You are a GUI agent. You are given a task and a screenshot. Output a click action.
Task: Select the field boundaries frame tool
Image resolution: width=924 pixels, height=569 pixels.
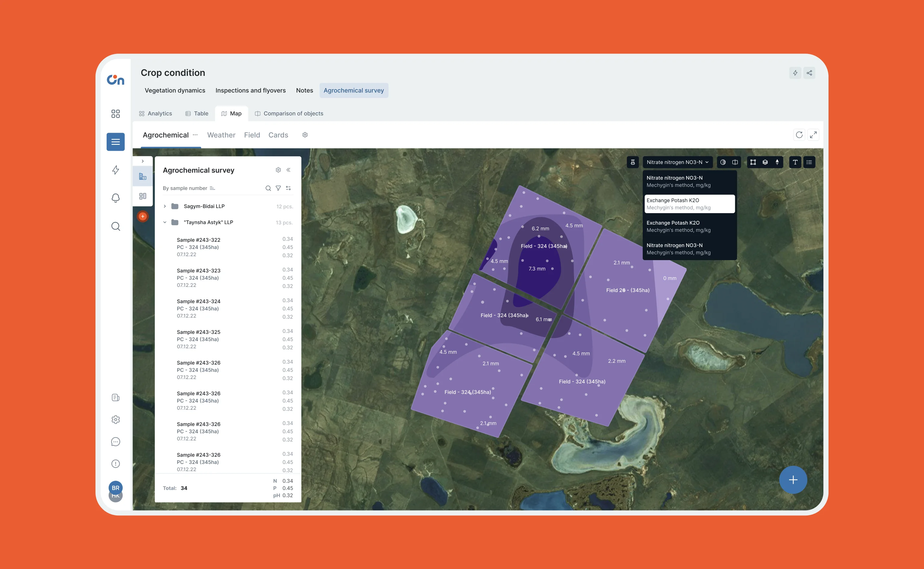tap(753, 162)
